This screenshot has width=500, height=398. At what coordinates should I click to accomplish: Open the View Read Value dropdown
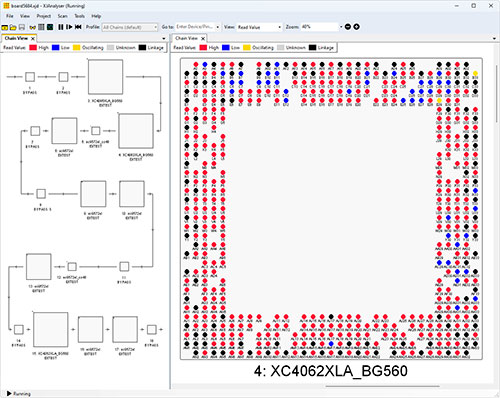pyautogui.click(x=259, y=27)
